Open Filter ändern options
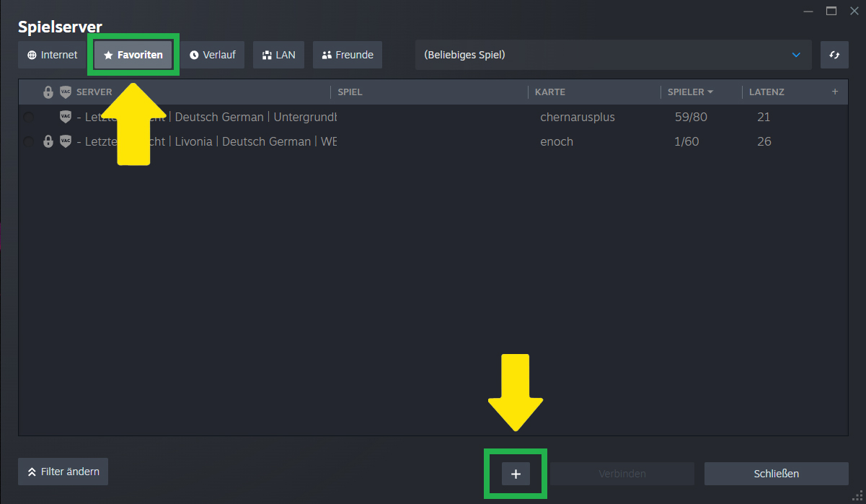Screen dimensions: 866x504 (63, 472)
